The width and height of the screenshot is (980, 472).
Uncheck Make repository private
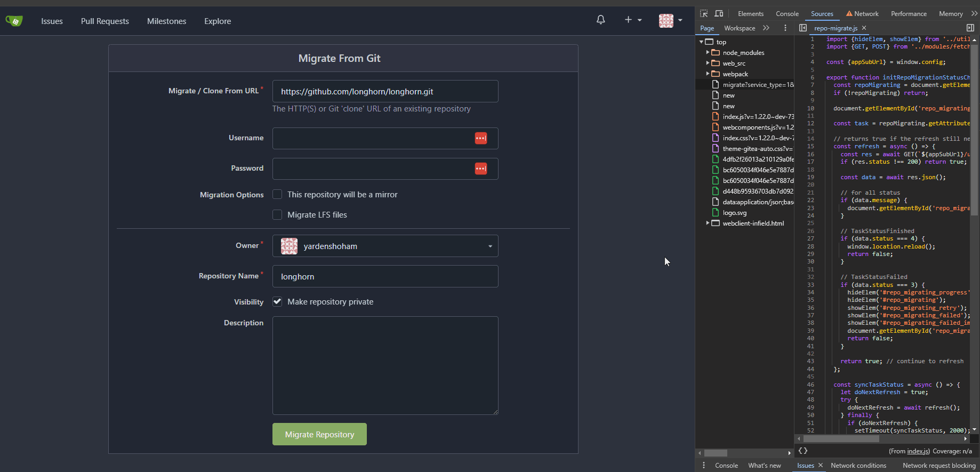coord(277,302)
